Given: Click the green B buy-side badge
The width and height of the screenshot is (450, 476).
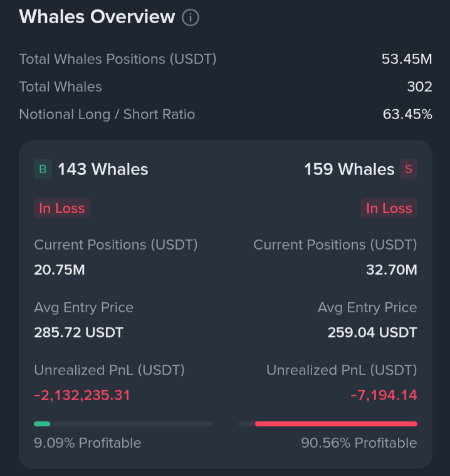Looking at the screenshot, I should [43, 169].
